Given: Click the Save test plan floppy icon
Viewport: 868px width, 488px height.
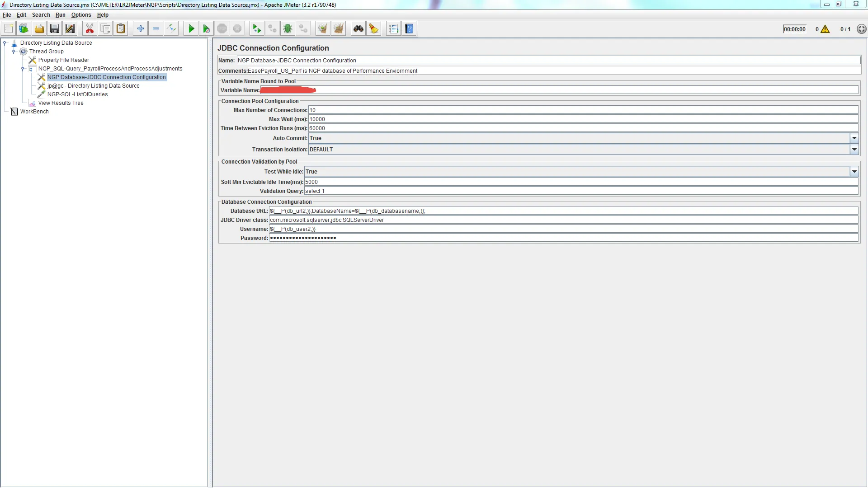Looking at the screenshot, I should tap(55, 29).
